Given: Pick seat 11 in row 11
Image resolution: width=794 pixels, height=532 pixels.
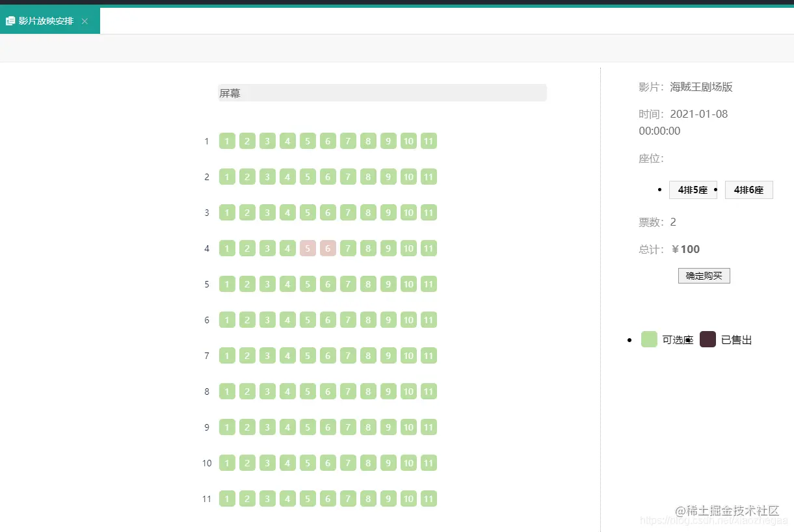Looking at the screenshot, I should coord(429,499).
